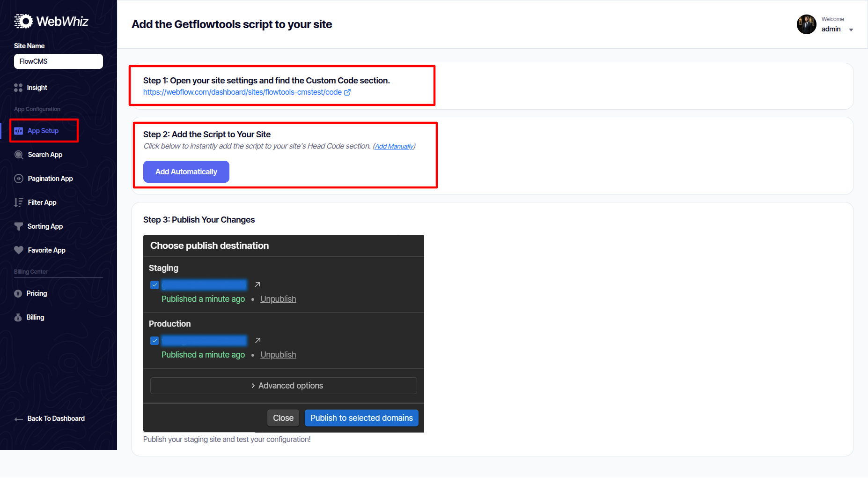This screenshot has width=868, height=478.
Task: Open the Webflow custom code URL link
Action: click(242, 92)
